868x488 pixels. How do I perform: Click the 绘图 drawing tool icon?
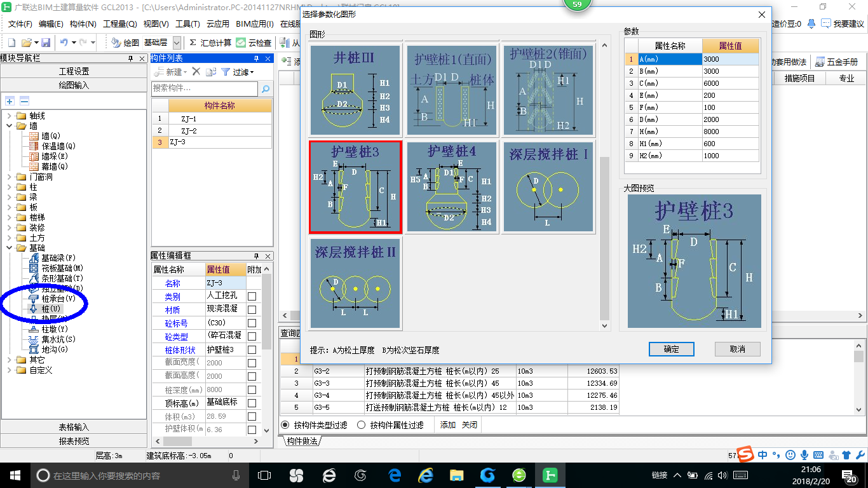pos(116,43)
